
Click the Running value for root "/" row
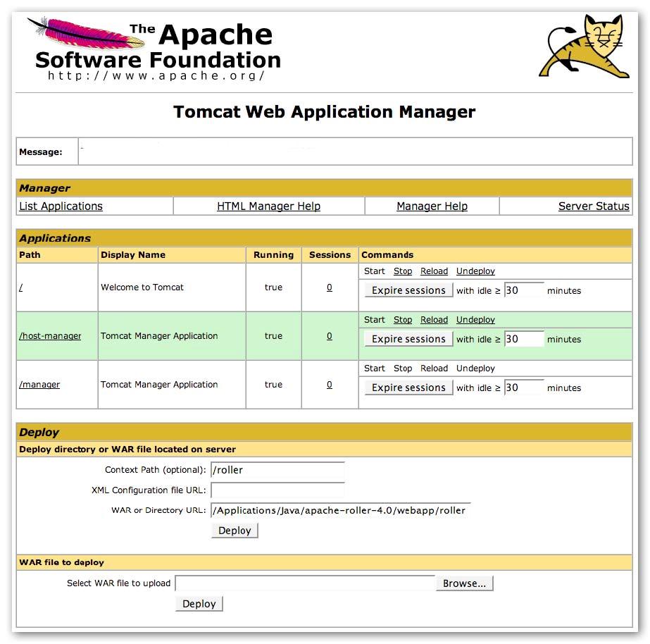tap(274, 287)
